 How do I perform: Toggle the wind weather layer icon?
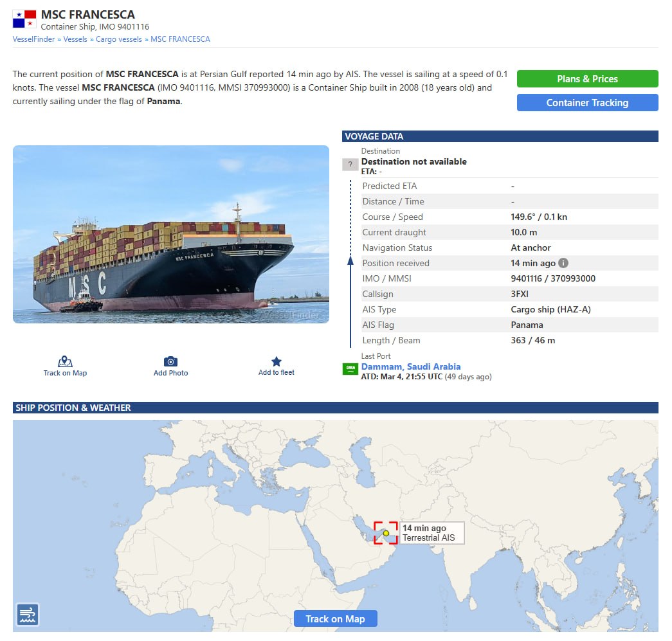[x=28, y=615]
